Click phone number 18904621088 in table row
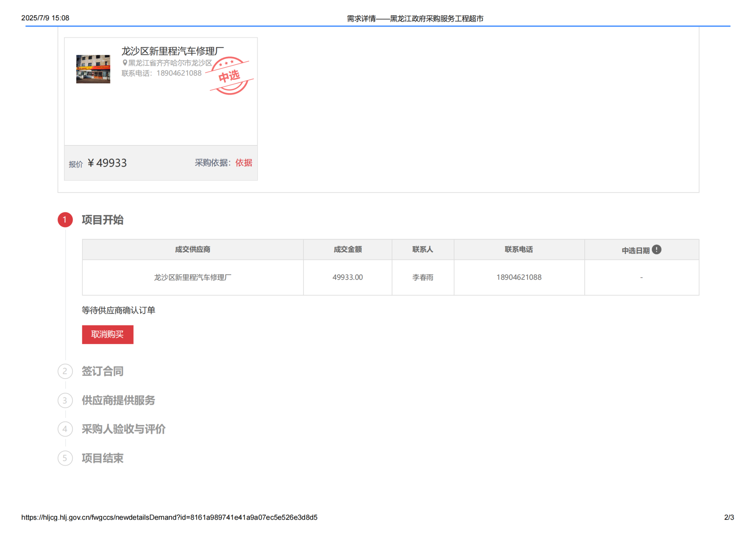 (x=519, y=277)
